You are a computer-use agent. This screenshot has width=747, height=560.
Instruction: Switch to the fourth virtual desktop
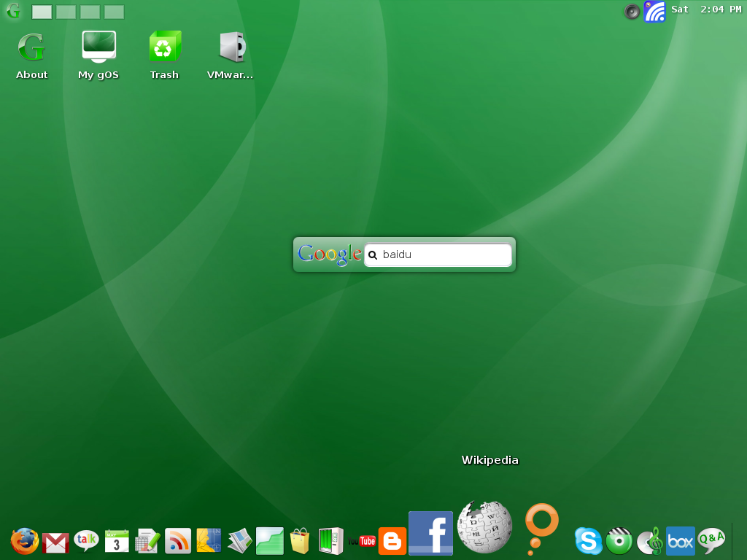(x=114, y=12)
